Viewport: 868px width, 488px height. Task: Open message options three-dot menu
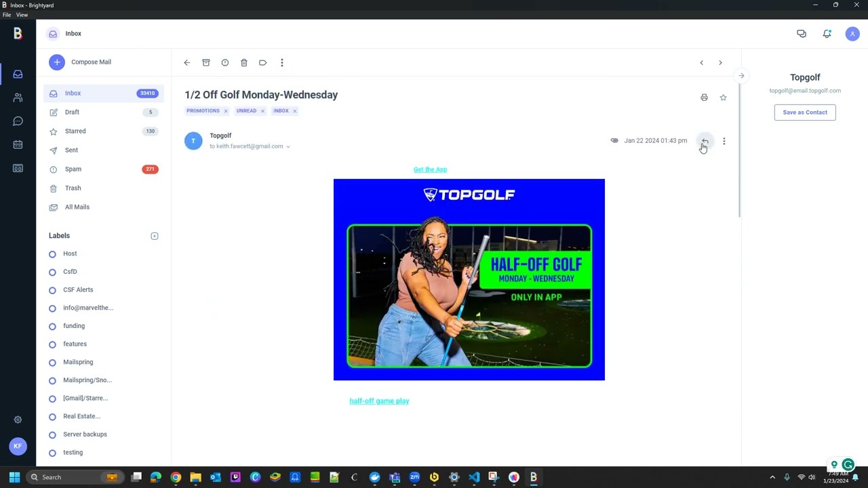(x=724, y=141)
